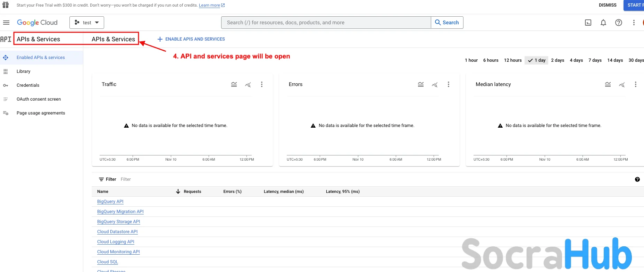This screenshot has width=644, height=272.
Task: Open Credentials in the sidebar
Action: click(x=28, y=85)
